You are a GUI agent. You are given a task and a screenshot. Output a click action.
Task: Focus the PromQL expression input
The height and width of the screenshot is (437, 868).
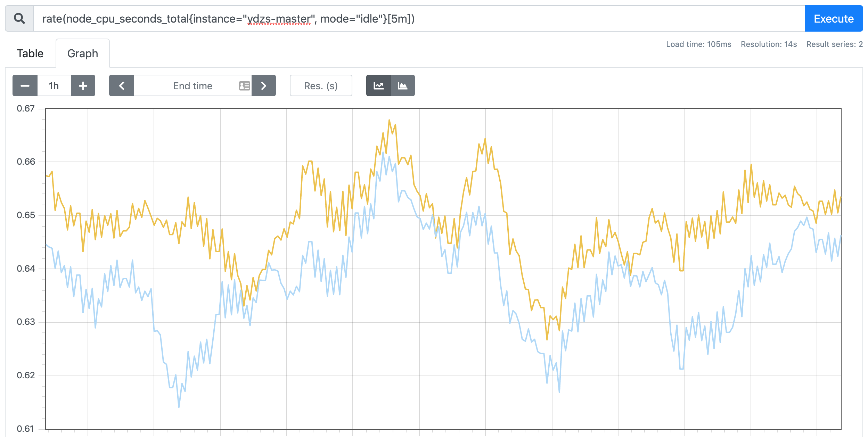(419, 18)
